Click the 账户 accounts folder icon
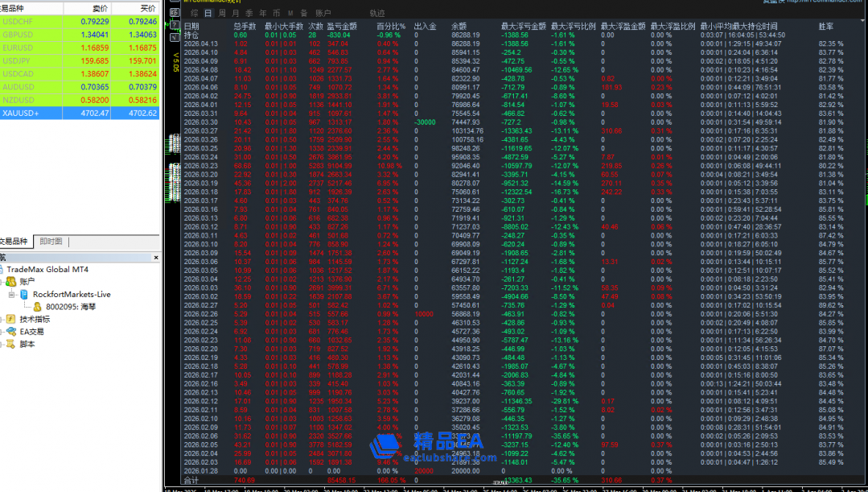The height and width of the screenshot is (492, 868). click(x=11, y=282)
